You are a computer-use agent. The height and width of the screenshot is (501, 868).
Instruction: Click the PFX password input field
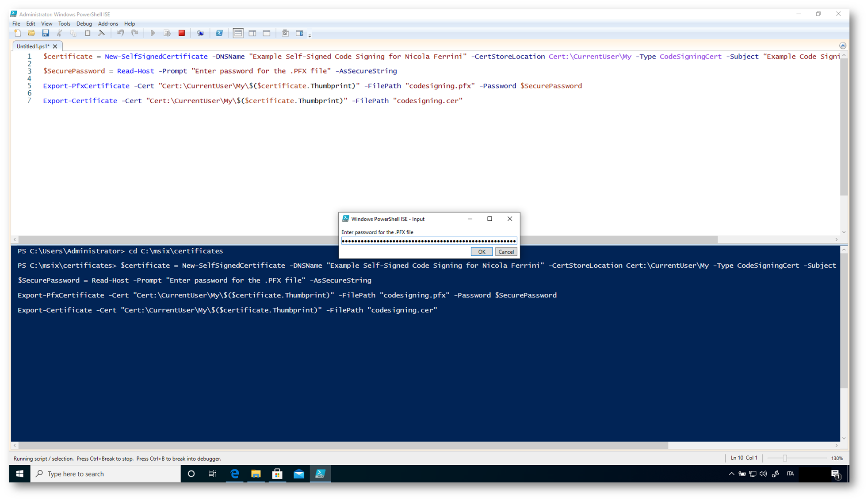pyautogui.click(x=429, y=241)
